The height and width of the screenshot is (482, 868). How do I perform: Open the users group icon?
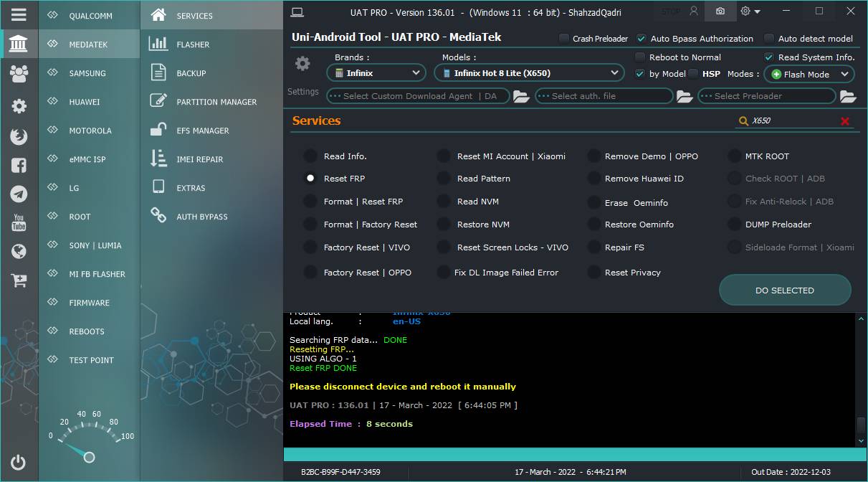[x=19, y=73]
